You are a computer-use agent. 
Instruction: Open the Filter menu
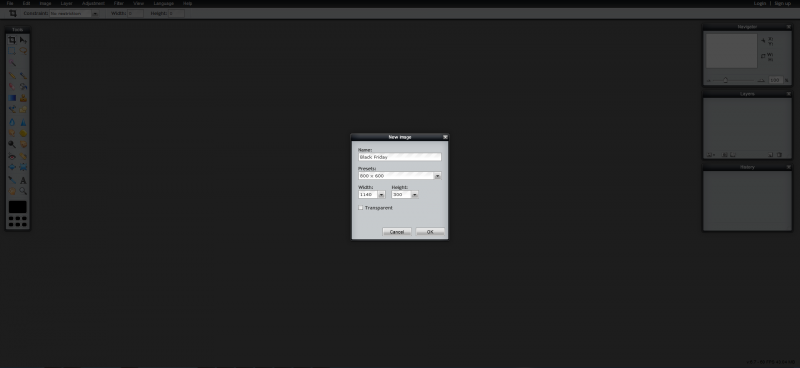(x=118, y=3)
